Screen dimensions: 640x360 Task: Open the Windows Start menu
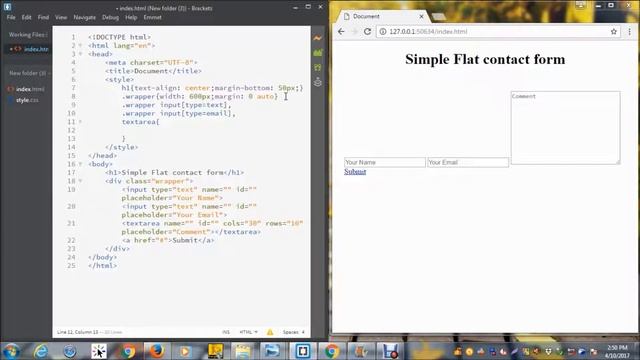[11, 351]
